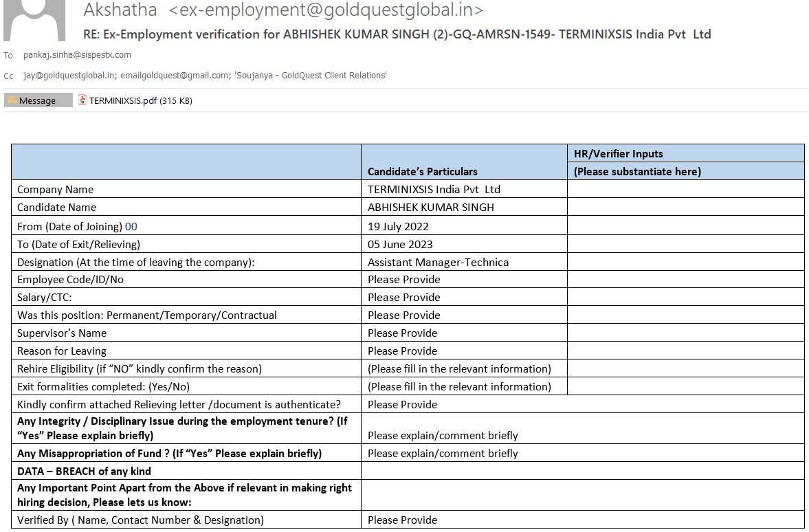Click the sender avatar picture
Screen dimensions: 809x532
[x=34, y=20]
